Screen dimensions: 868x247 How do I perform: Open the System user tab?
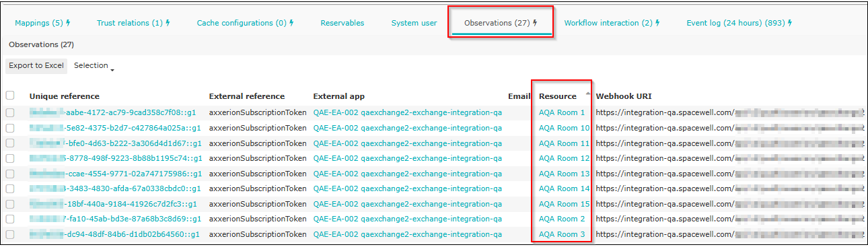tap(414, 23)
